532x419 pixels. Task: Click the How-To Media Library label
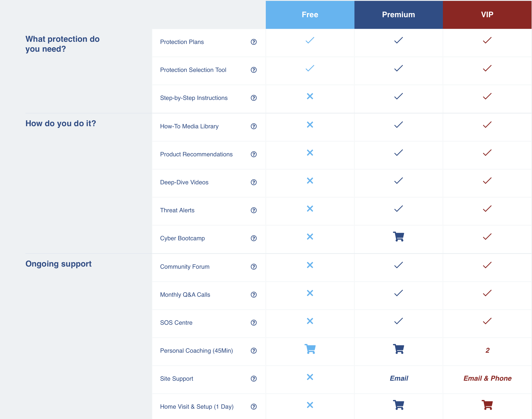point(189,126)
